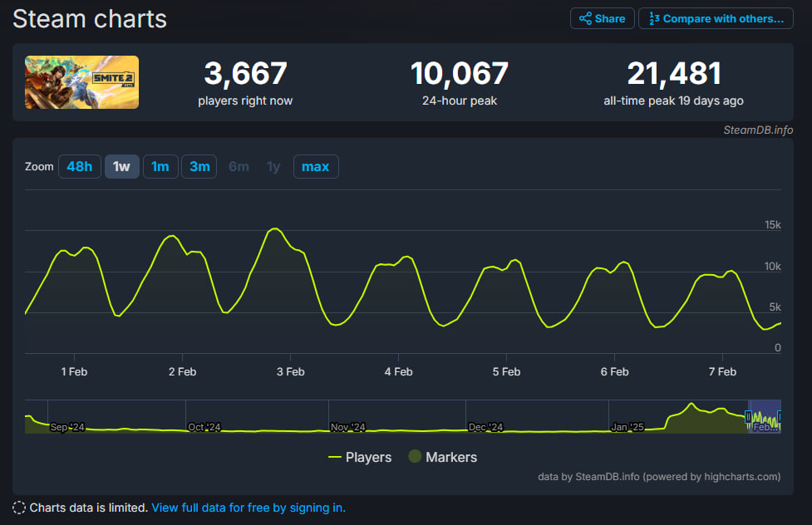Choose the 3m zoom range
The width and height of the screenshot is (812, 525).
tap(199, 167)
